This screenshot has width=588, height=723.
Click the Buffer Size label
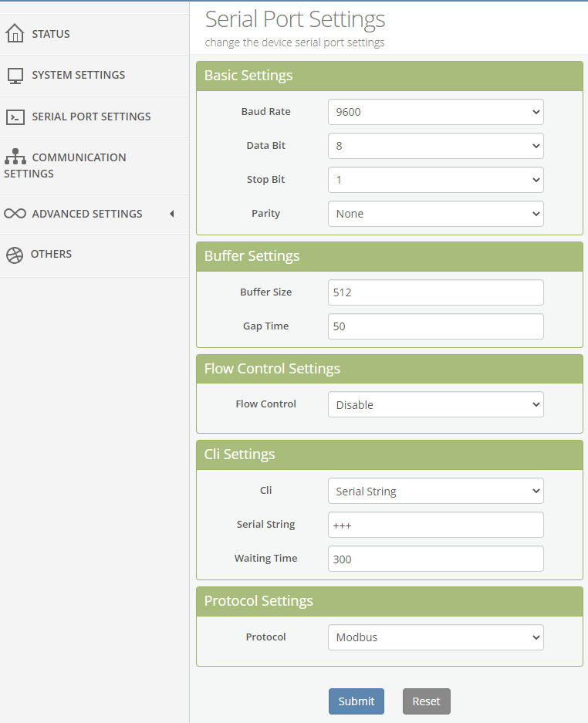point(266,292)
